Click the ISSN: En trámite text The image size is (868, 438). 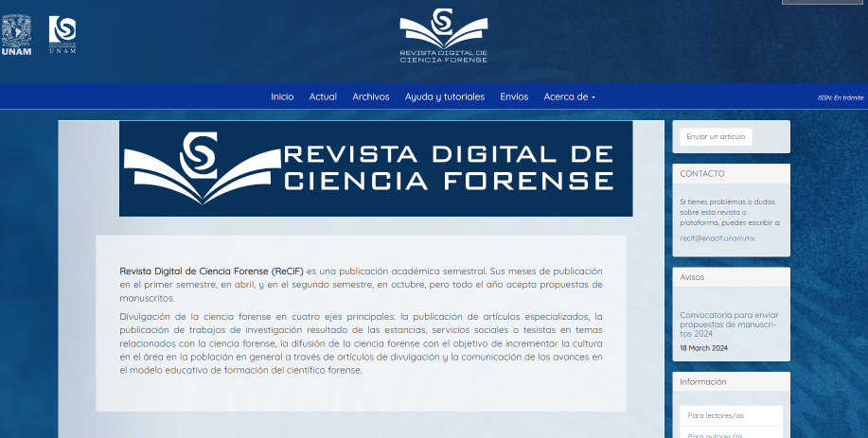841,97
